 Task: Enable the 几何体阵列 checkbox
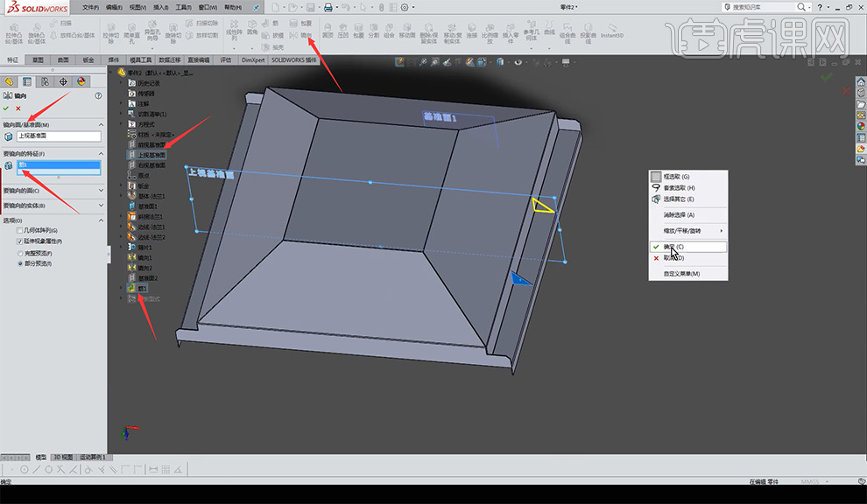20,230
